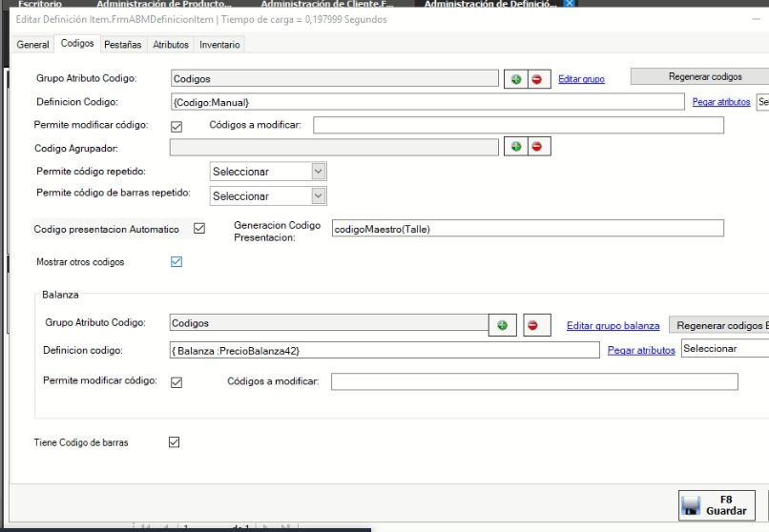Click Editar grupo balanza link
The height and width of the screenshot is (532, 769).
[x=613, y=326]
